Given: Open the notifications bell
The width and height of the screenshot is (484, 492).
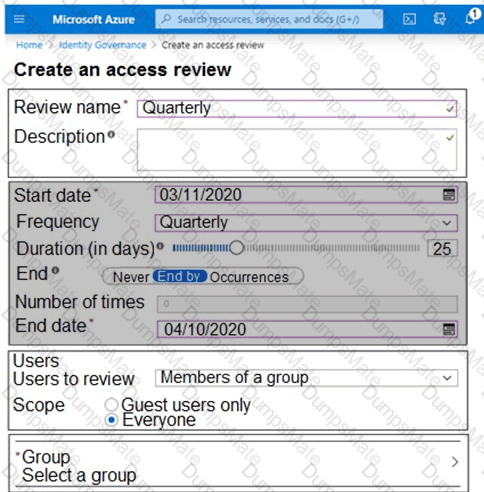Looking at the screenshot, I should tap(471, 18).
